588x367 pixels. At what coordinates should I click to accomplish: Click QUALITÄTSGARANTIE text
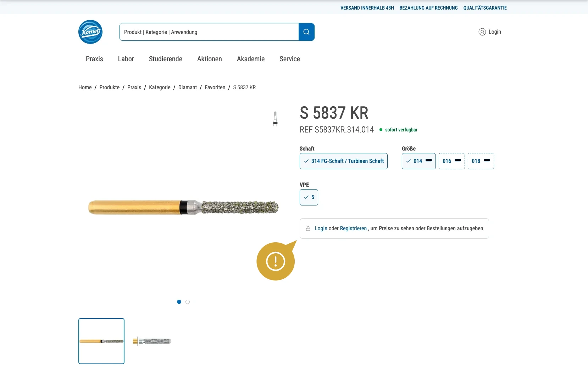click(x=485, y=8)
